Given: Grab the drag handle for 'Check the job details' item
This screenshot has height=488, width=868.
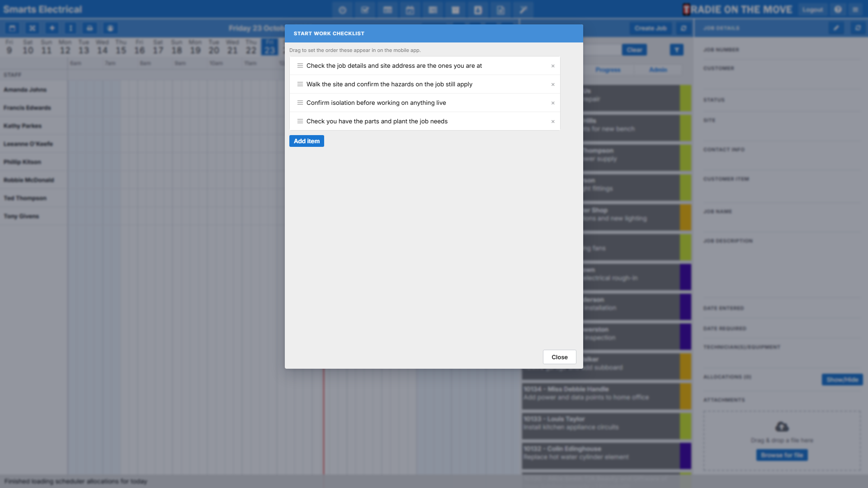Looking at the screenshot, I should click(300, 66).
